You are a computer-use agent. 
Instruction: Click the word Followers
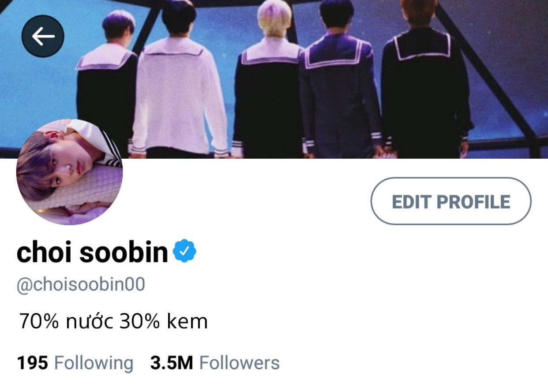(x=240, y=363)
